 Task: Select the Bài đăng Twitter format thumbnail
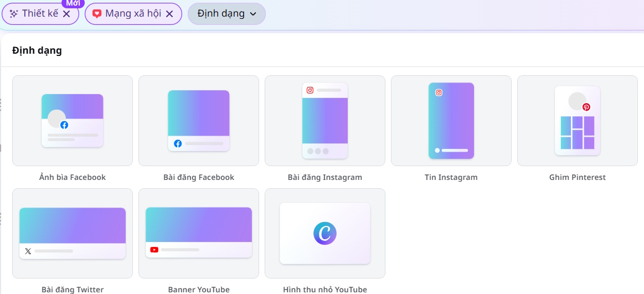coord(73,233)
